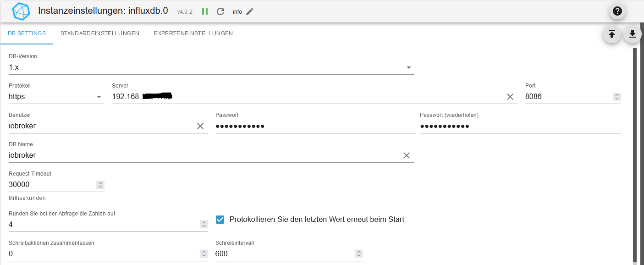Select the DB Settings tab
The image size is (644, 265).
pos(27,33)
